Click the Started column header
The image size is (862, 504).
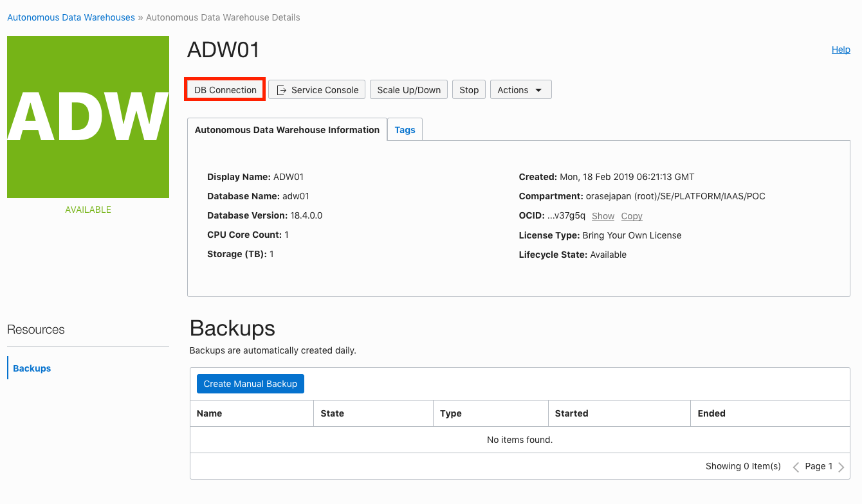[x=571, y=413]
